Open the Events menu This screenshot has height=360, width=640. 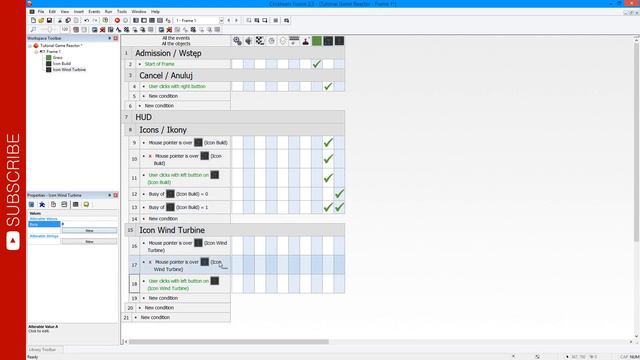tap(94, 12)
